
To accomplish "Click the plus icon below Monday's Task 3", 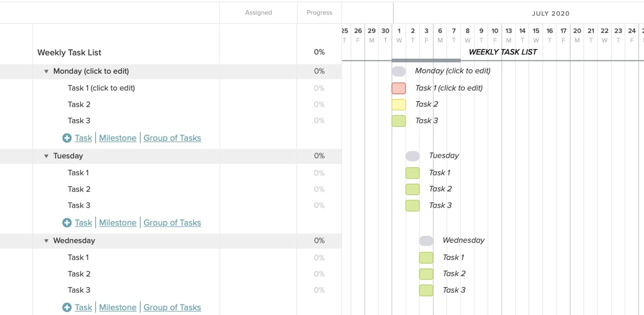I will click(x=67, y=138).
